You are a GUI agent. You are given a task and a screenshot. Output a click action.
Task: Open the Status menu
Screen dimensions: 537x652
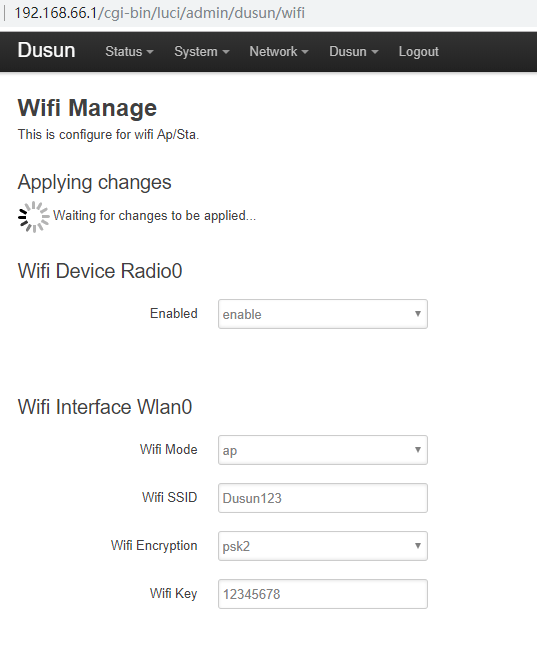pos(129,52)
